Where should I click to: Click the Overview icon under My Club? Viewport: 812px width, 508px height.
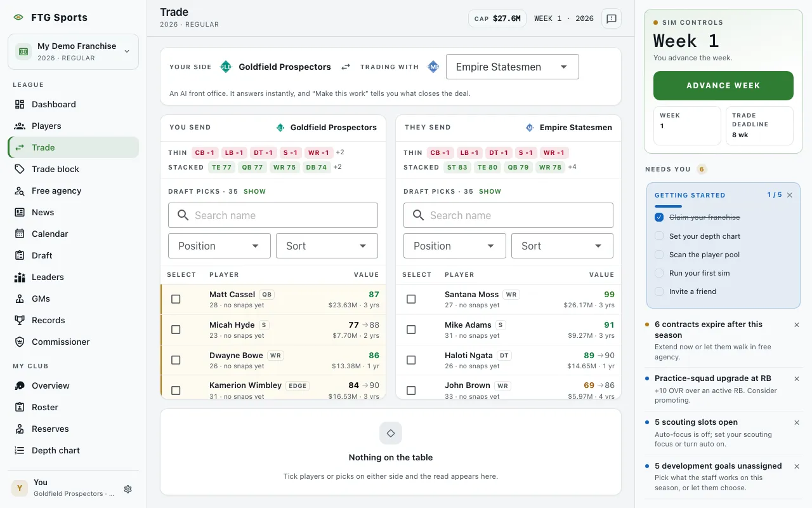pyautogui.click(x=20, y=385)
